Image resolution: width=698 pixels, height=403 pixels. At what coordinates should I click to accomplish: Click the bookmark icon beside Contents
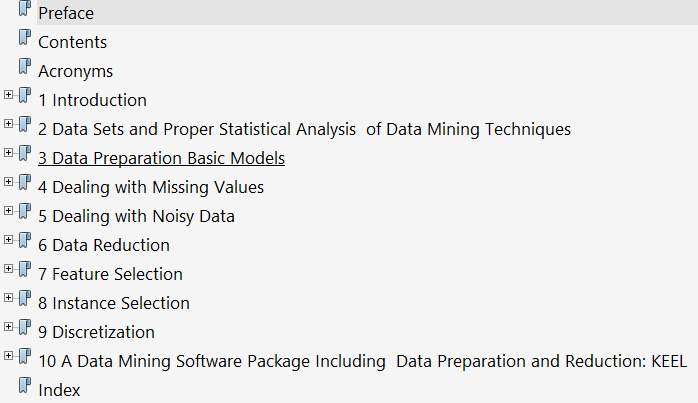[25, 40]
